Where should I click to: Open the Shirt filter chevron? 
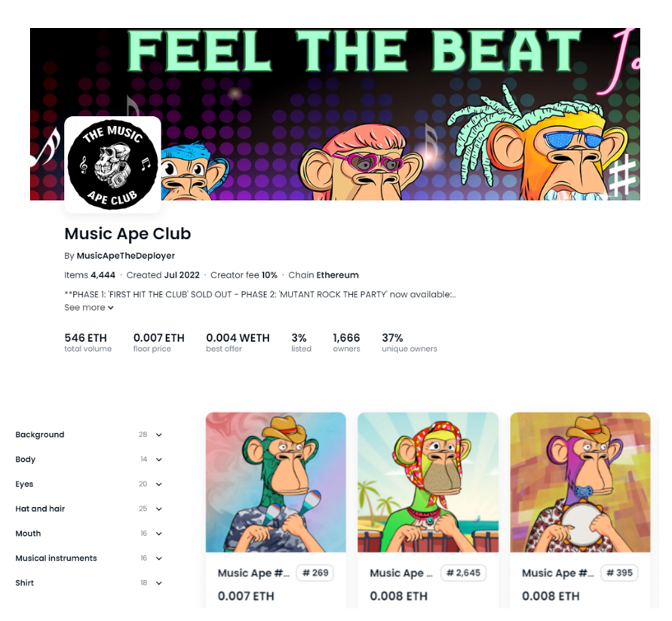point(159,583)
